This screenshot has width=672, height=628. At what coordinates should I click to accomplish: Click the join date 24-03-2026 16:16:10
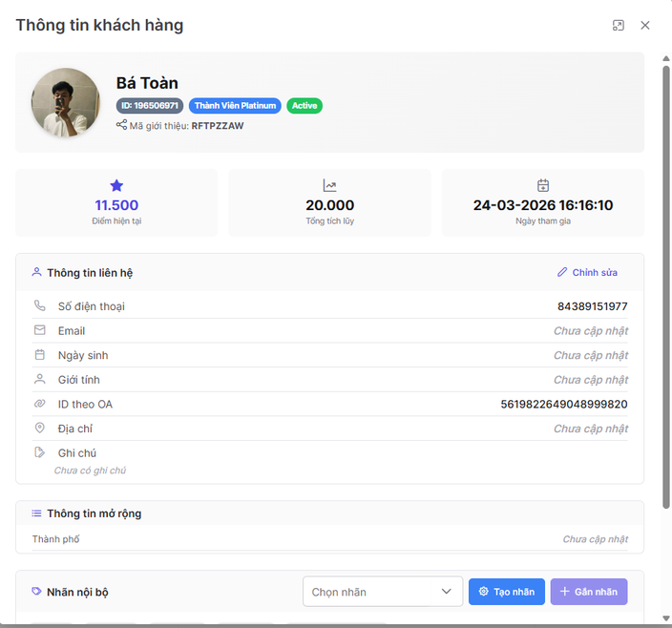click(x=543, y=205)
